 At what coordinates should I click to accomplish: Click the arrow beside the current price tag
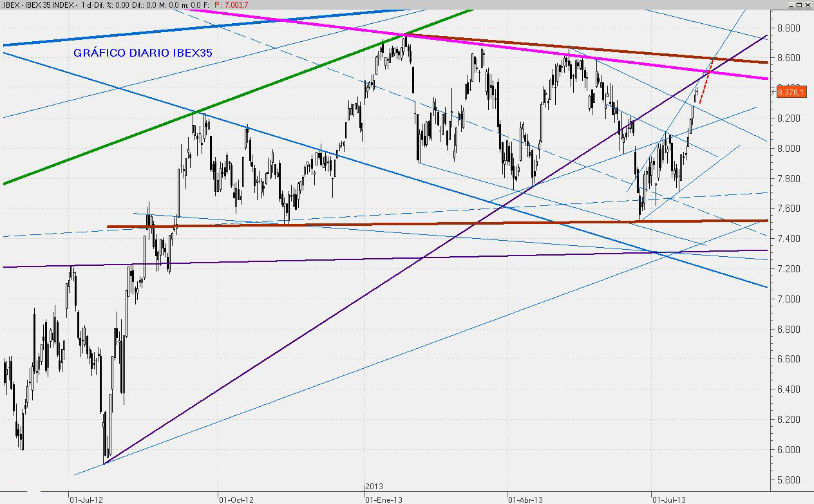pos(773,92)
